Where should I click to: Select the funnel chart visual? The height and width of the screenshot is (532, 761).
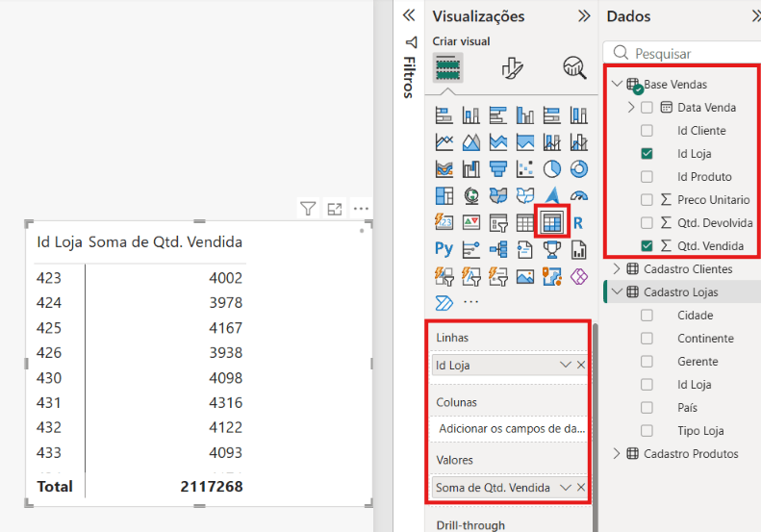498,169
